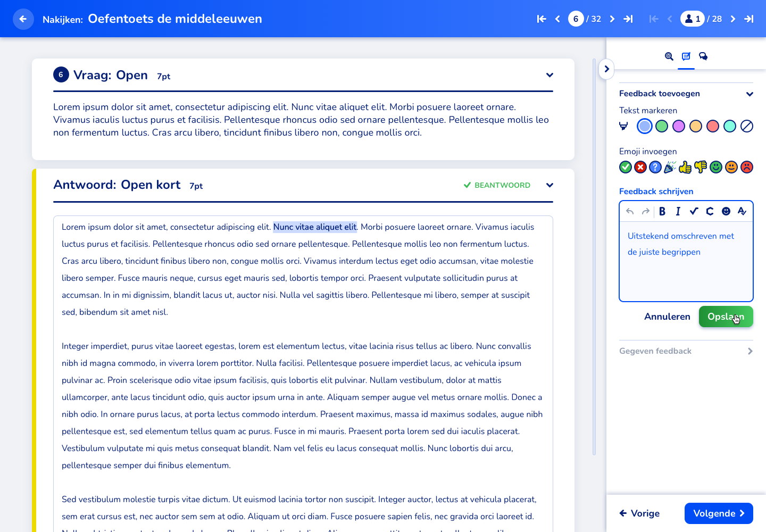Image resolution: width=766 pixels, height=532 pixels.
Task: Collapse the Vraag: Open card
Action: [549, 75]
